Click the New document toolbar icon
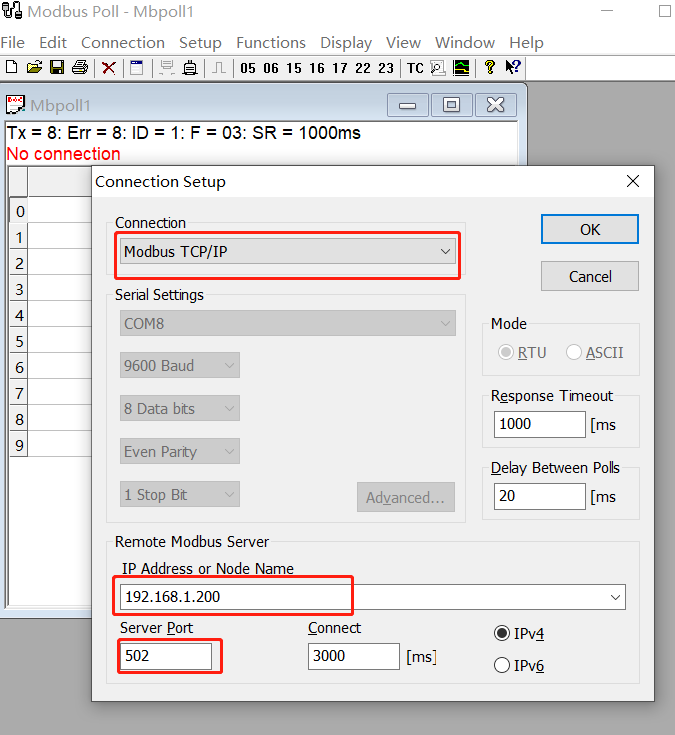Viewport: 675px width, 735px height. coord(11,68)
